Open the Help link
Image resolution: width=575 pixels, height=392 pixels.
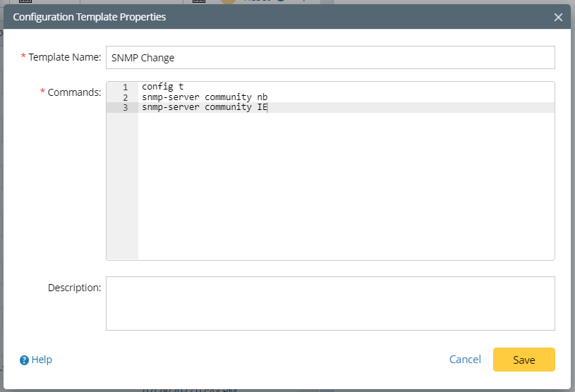pos(42,360)
